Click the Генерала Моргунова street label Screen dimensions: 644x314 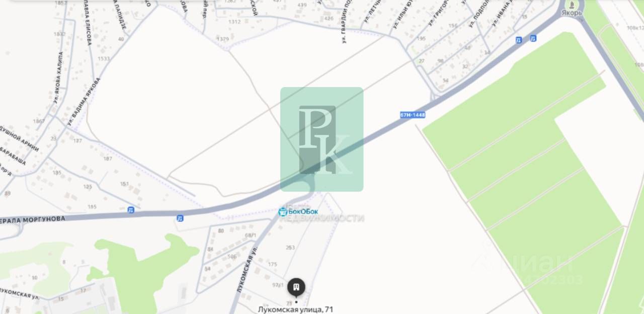(33, 219)
